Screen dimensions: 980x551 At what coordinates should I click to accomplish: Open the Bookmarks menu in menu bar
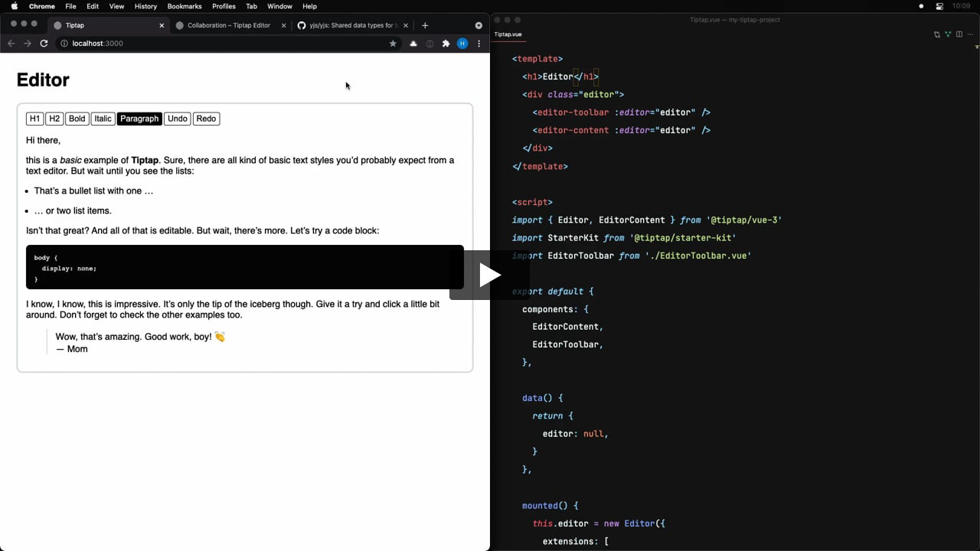click(185, 6)
